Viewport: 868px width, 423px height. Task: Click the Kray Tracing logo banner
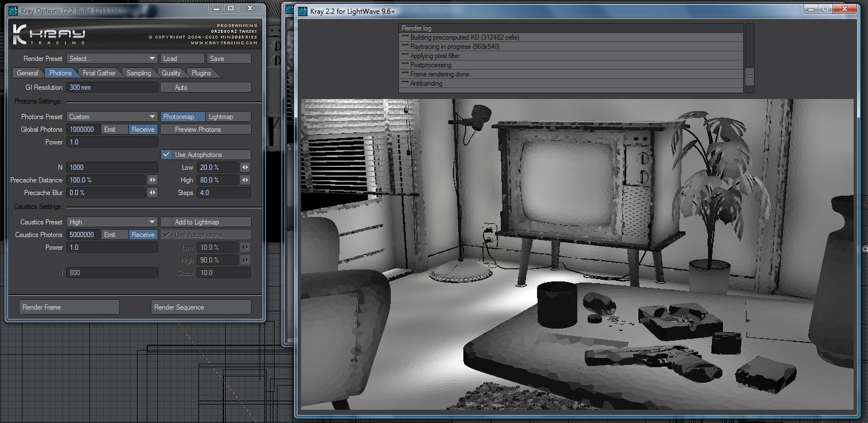(134, 35)
